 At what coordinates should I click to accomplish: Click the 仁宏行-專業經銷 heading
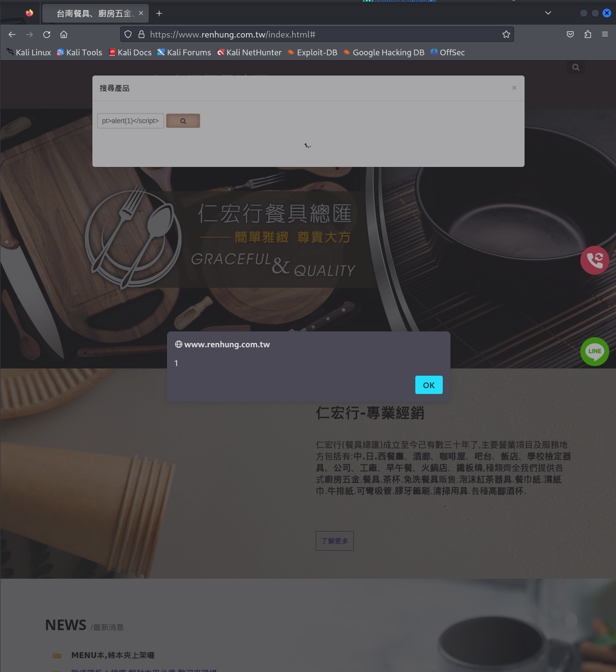pos(370,413)
